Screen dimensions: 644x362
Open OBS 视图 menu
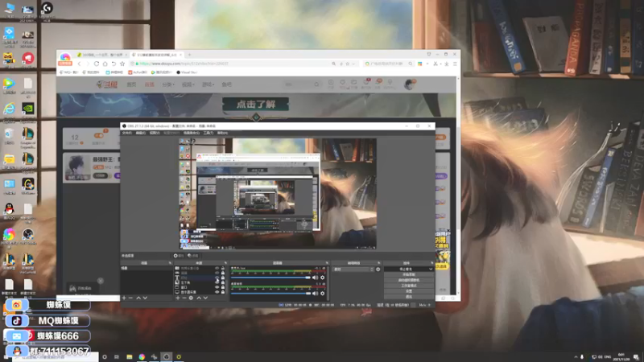tap(155, 133)
